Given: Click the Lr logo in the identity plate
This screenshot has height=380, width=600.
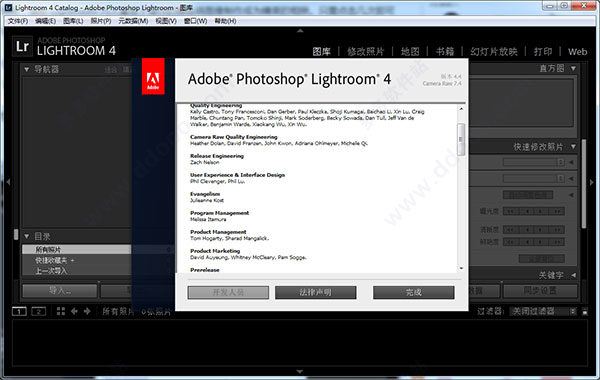Looking at the screenshot, I should (22, 46).
